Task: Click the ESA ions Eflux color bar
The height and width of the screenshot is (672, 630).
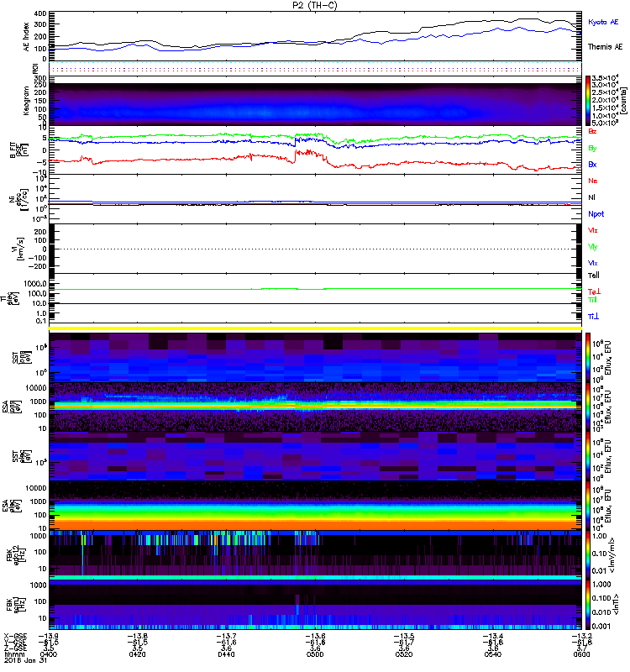Action: pos(588,407)
